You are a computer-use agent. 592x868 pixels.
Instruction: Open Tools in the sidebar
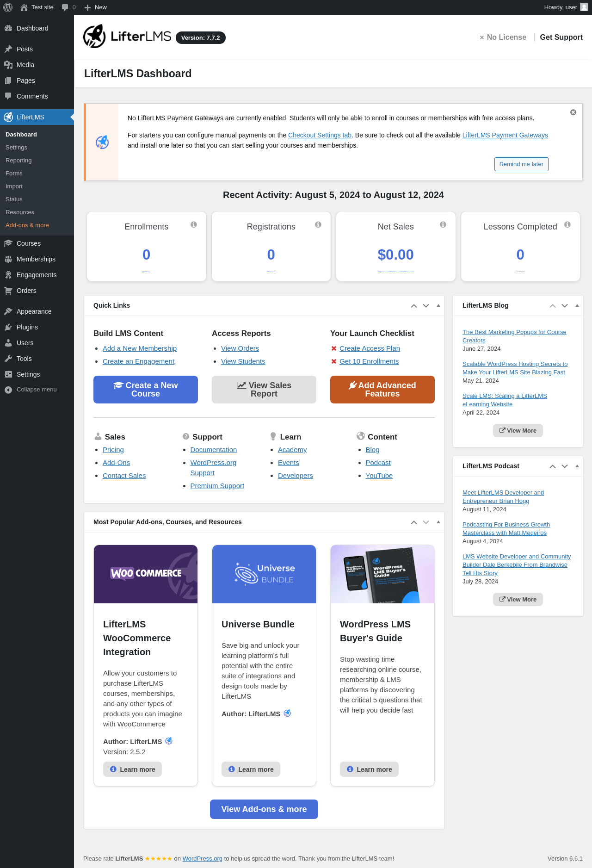pyautogui.click(x=37, y=359)
